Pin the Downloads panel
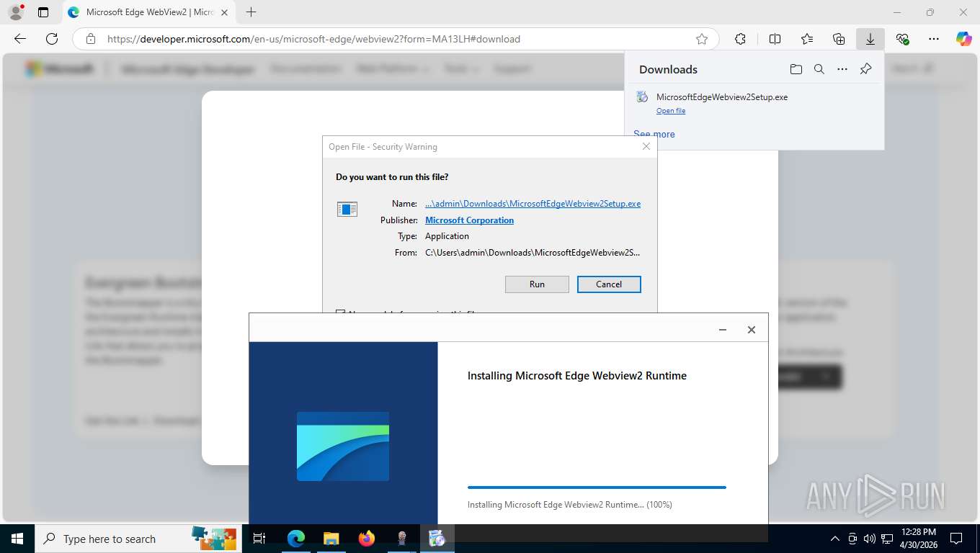 tap(865, 69)
